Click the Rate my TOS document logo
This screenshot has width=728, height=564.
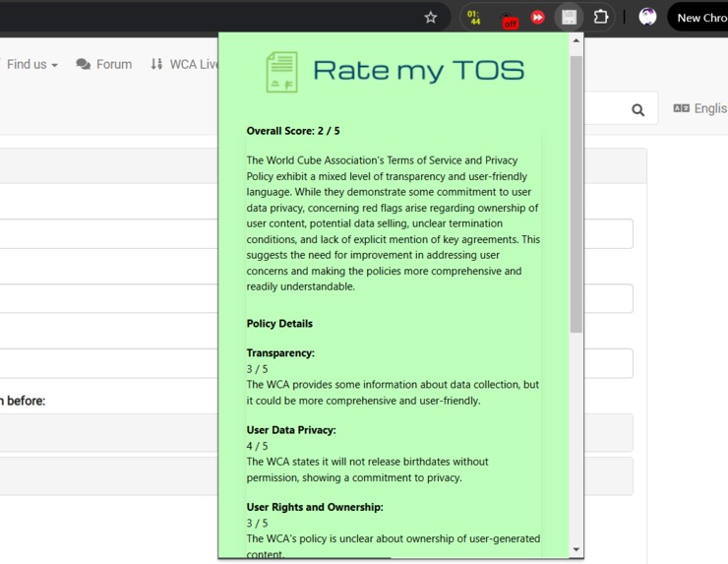coord(281,72)
